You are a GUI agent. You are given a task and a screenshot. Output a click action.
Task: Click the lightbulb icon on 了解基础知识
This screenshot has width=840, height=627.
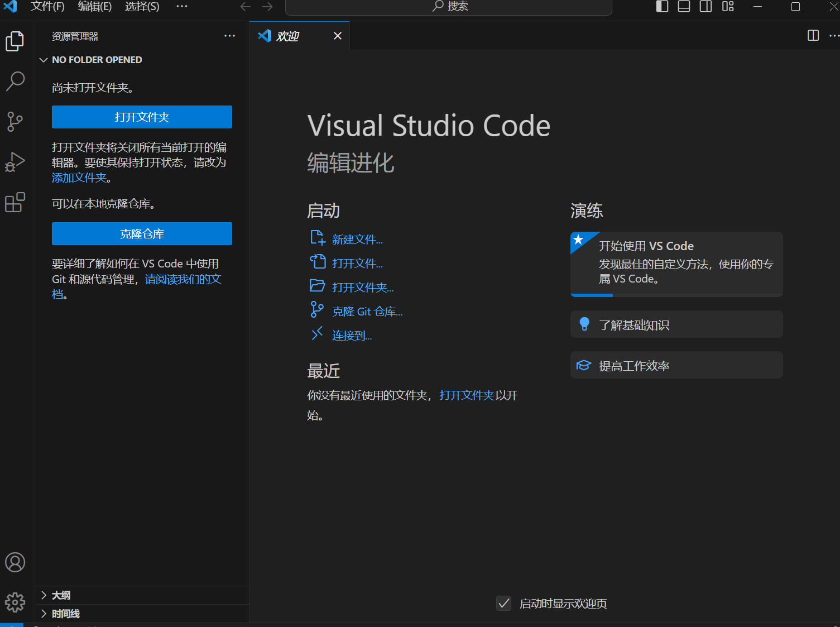click(x=584, y=324)
